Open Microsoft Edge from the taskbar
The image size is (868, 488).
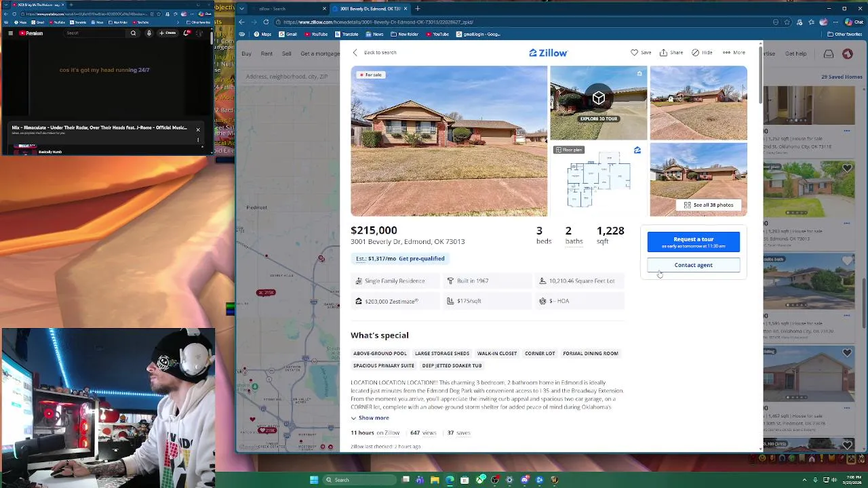[x=450, y=480]
